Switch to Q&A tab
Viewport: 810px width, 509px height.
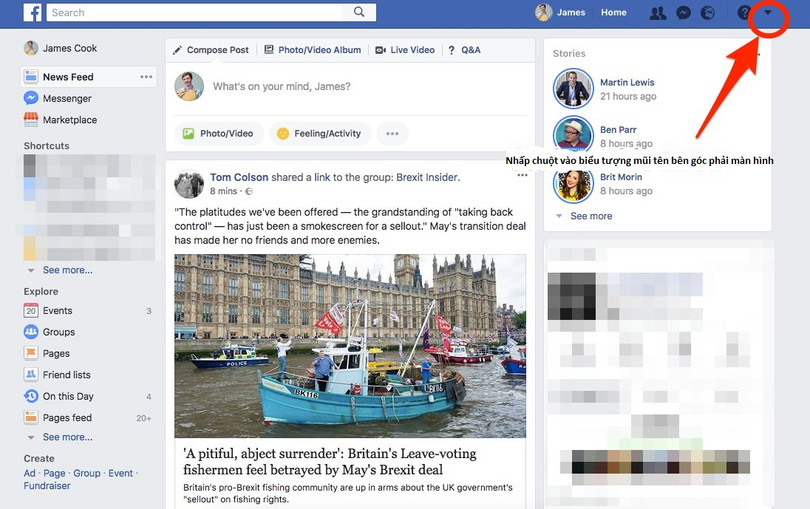464,50
